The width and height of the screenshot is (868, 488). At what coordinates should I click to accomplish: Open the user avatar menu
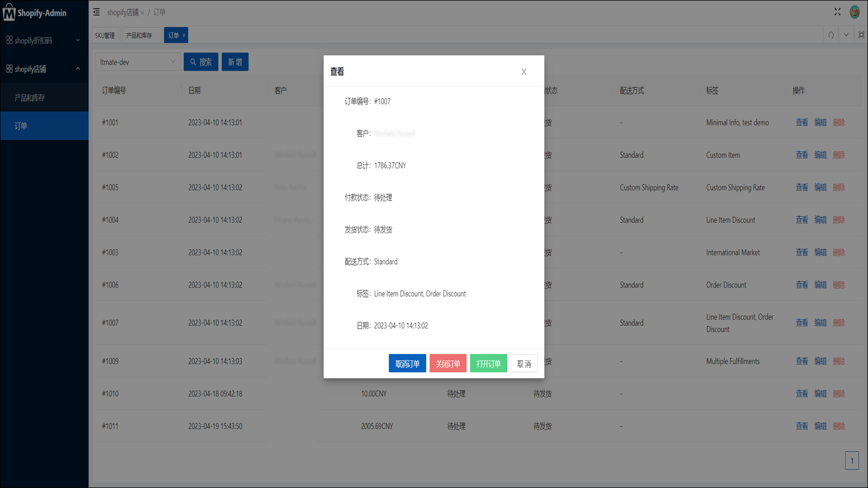(x=854, y=12)
